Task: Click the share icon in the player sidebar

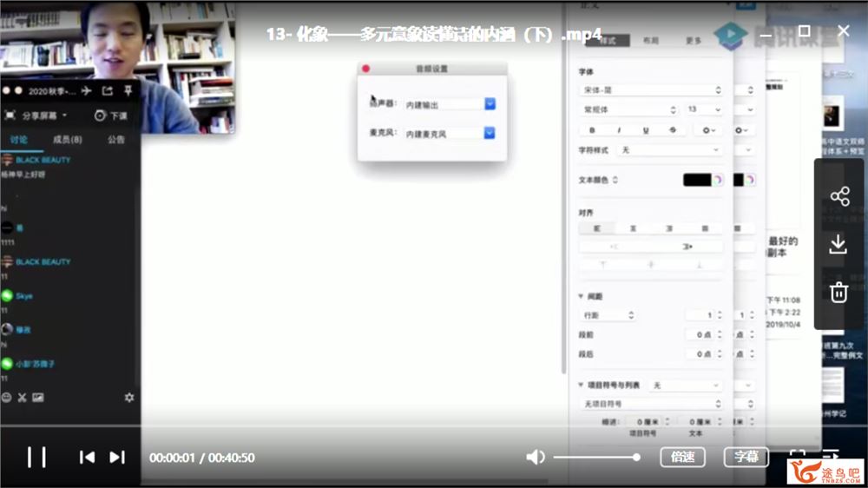Action: pyautogui.click(x=839, y=196)
